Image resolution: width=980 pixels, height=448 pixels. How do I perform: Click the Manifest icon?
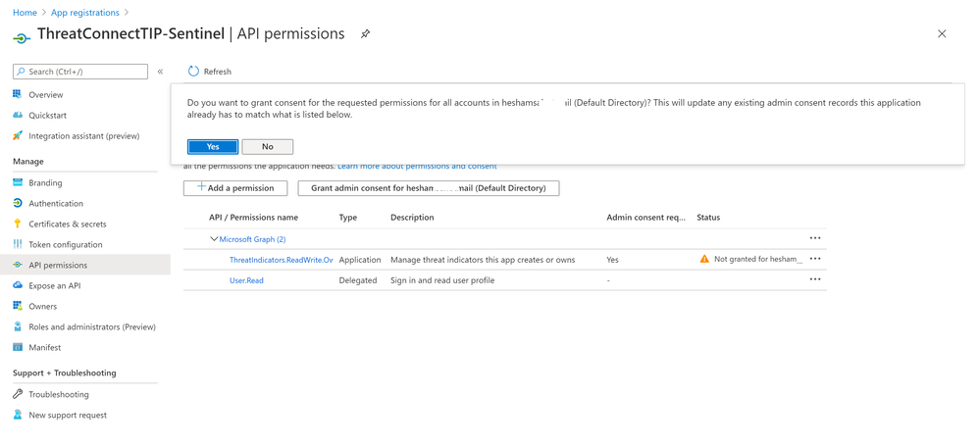(x=18, y=347)
